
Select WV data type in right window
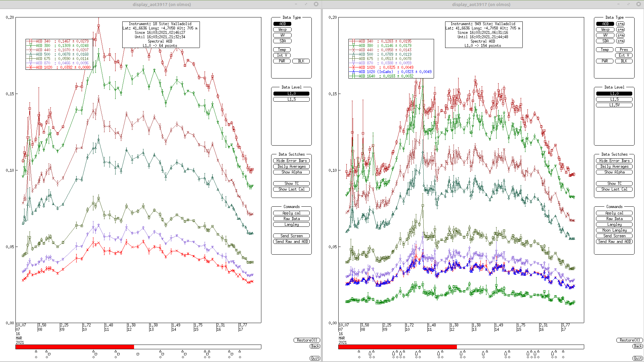click(605, 35)
